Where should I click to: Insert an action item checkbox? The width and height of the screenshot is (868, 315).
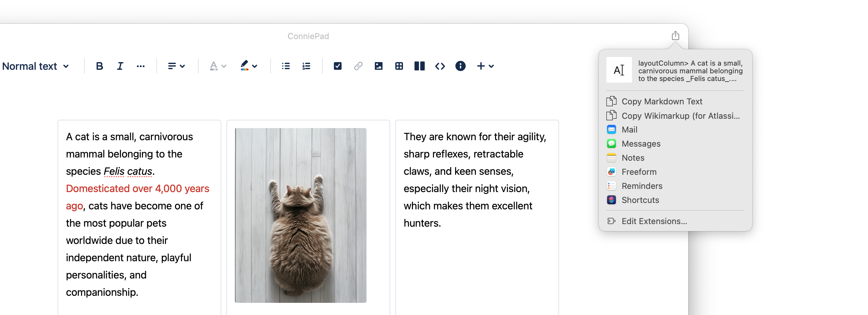(x=337, y=66)
